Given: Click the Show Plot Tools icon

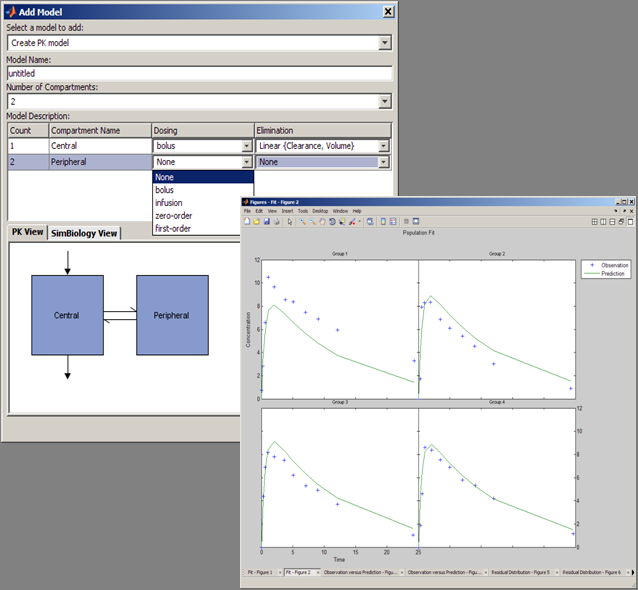Looking at the screenshot, I should tap(415, 221).
